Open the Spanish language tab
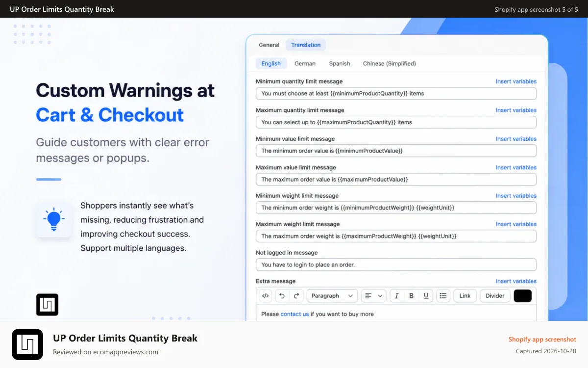 point(340,63)
